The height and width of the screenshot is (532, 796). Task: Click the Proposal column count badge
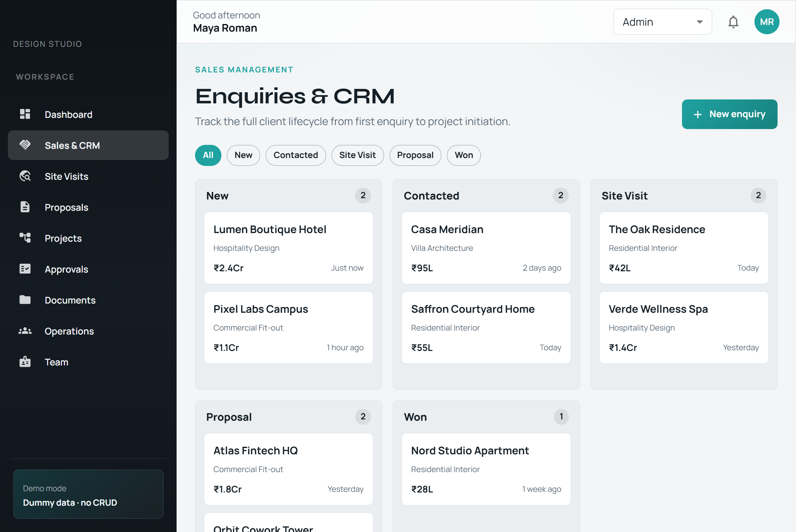point(363,417)
